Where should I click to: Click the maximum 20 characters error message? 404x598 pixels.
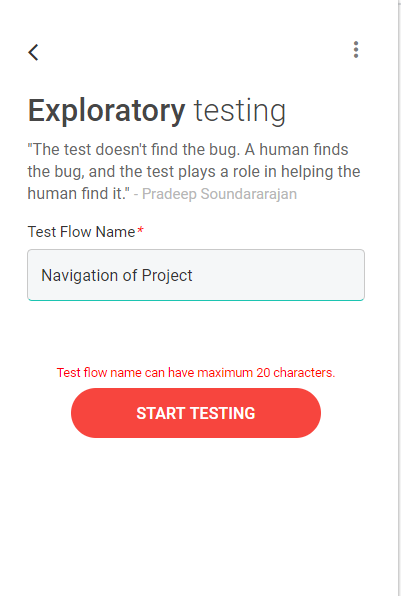tap(196, 372)
